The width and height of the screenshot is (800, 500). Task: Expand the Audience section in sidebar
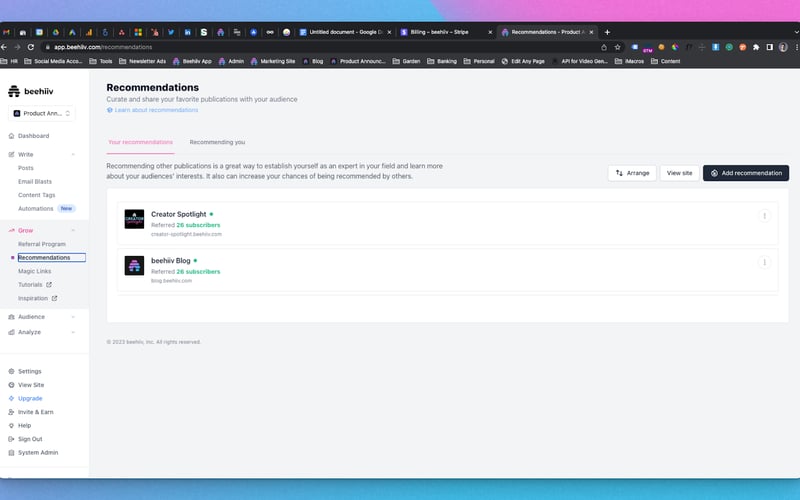[x=73, y=317]
